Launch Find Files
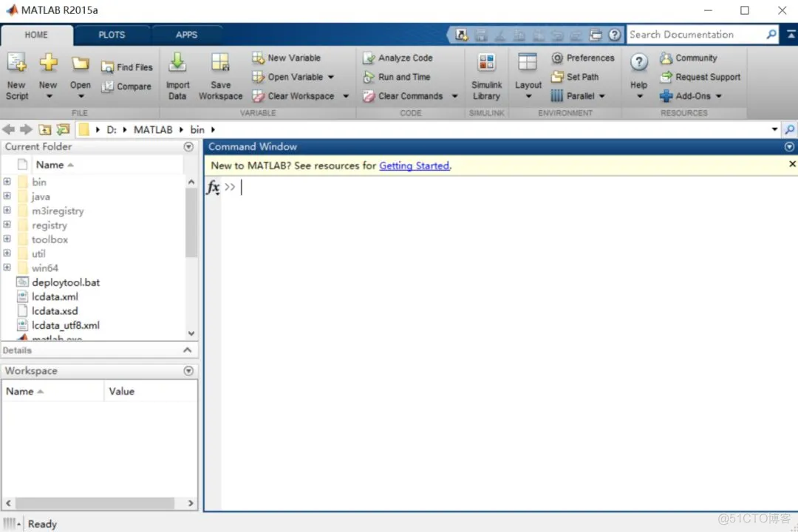The image size is (798, 532). tap(127, 67)
